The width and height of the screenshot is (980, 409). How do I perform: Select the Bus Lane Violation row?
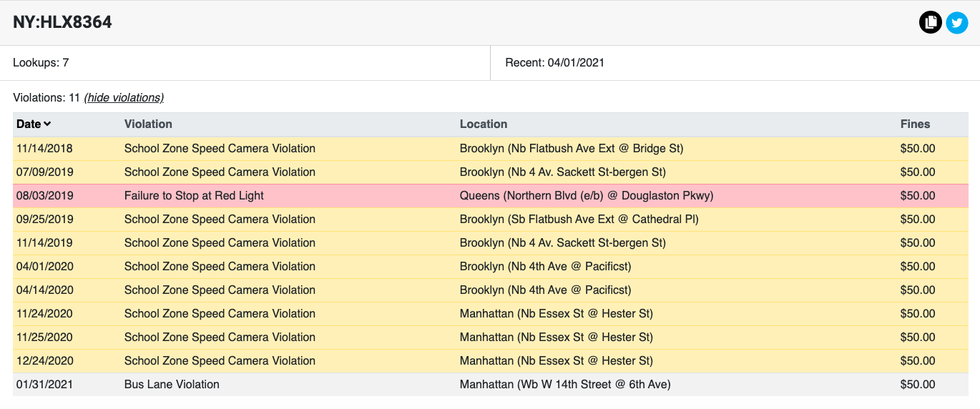click(172, 384)
